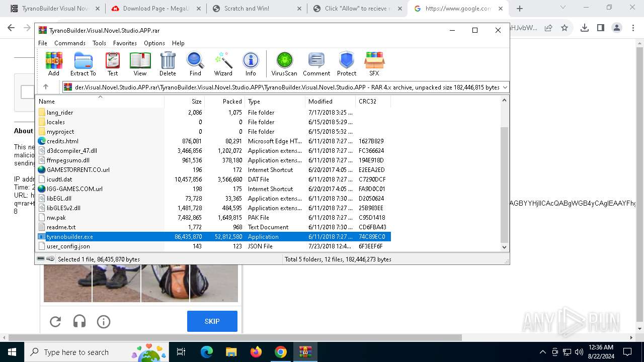Select the GAMESTORRENT.CO.url shortcut

tap(78, 170)
